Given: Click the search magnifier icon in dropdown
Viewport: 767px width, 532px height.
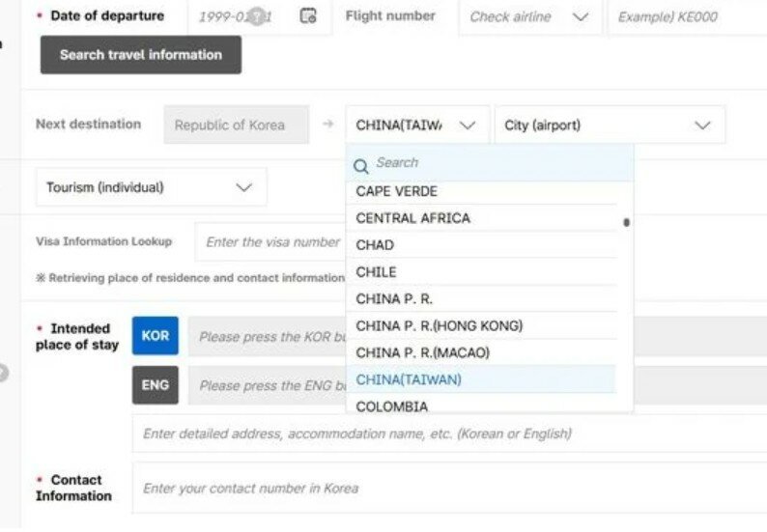Looking at the screenshot, I should [x=361, y=164].
